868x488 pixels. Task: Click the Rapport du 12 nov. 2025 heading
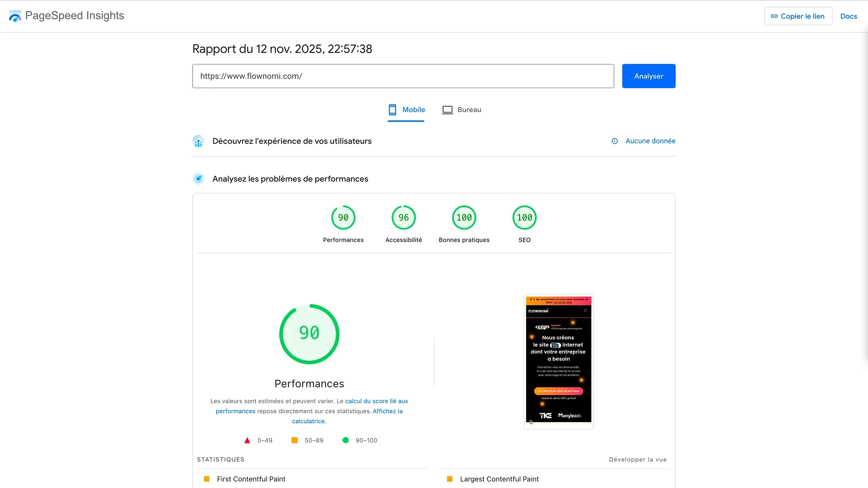[x=282, y=49]
